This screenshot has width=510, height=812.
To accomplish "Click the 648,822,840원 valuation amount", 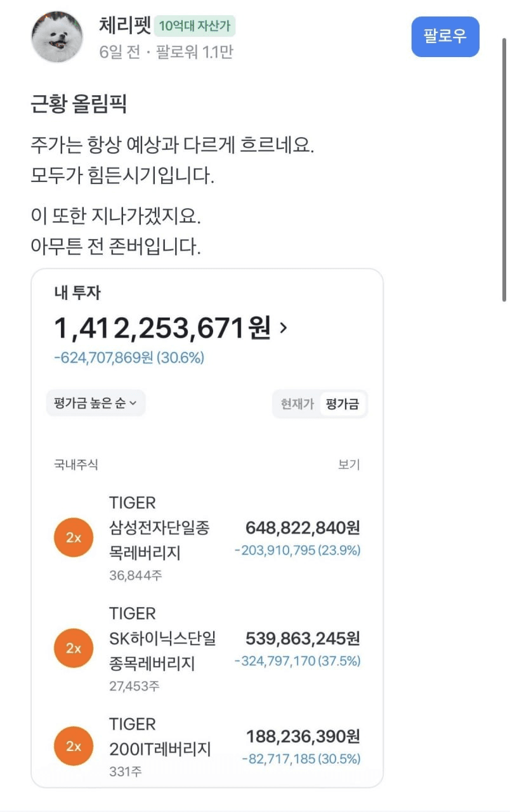I will coord(303,527).
